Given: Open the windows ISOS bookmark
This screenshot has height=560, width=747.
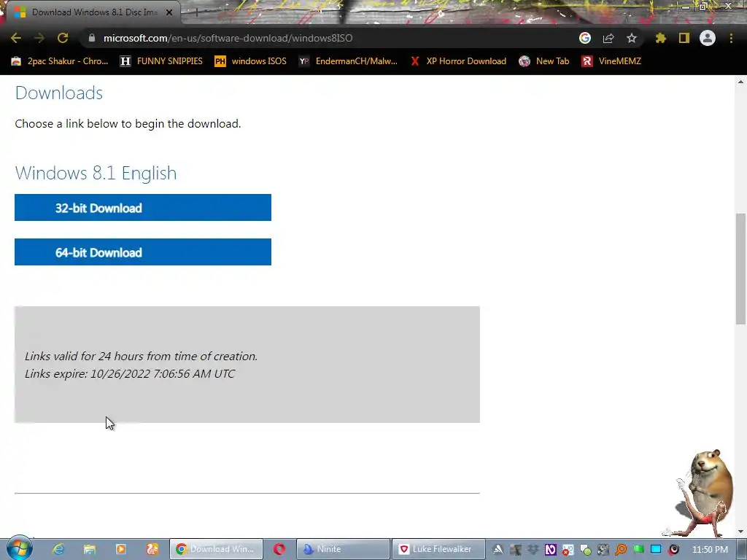Looking at the screenshot, I should click(x=251, y=61).
